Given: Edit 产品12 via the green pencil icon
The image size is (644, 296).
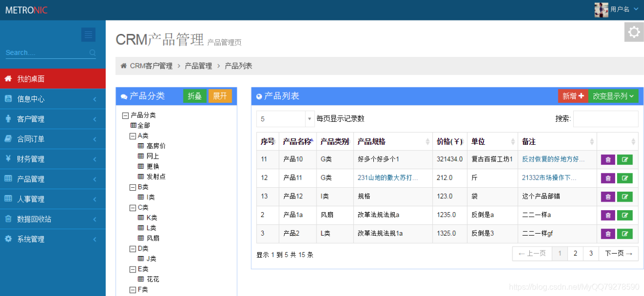Looking at the screenshot, I should point(625,196).
